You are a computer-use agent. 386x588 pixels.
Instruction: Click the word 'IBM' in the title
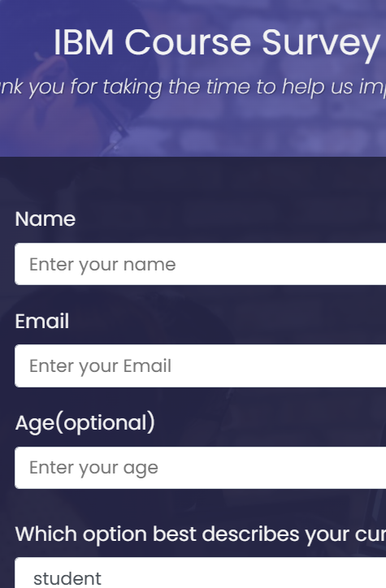pos(84,42)
